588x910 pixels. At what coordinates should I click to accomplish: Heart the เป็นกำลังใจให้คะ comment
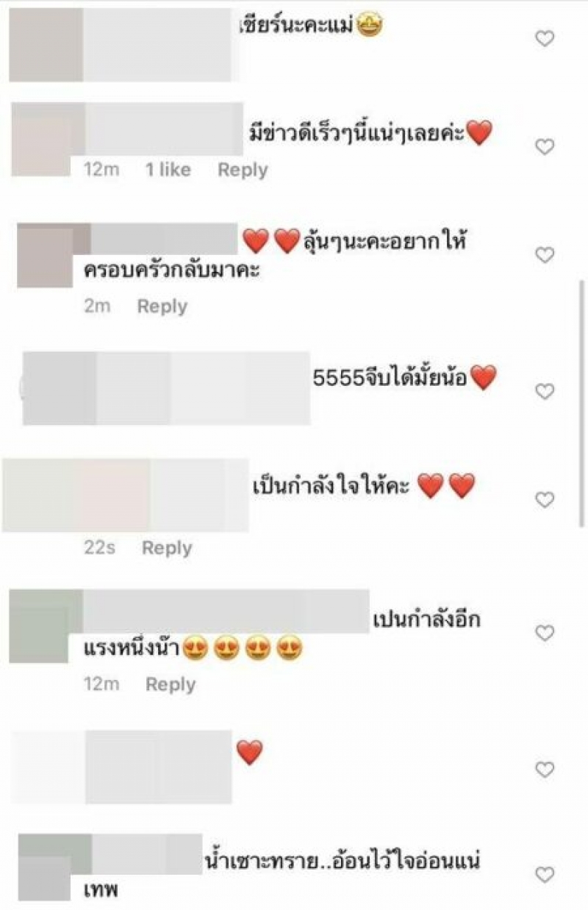(545, 500)
